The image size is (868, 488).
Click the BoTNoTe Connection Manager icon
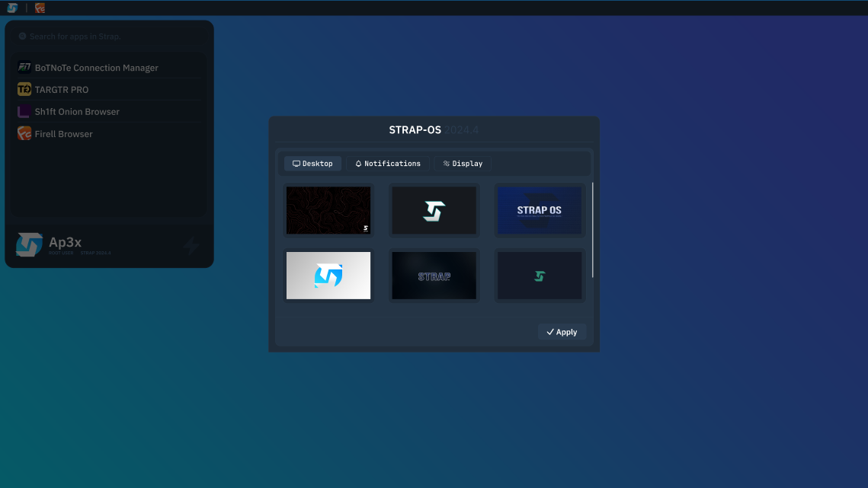24,67
